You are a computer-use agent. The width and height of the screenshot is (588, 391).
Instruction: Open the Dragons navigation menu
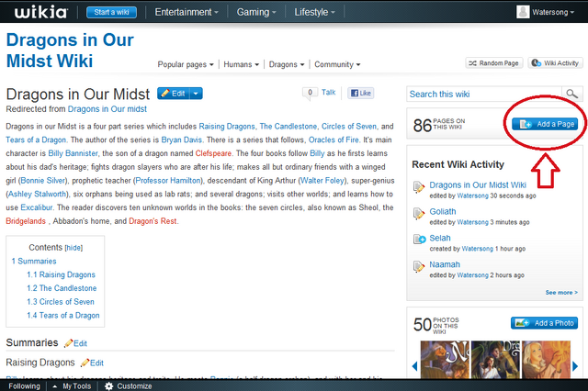(x=287, y=64)
